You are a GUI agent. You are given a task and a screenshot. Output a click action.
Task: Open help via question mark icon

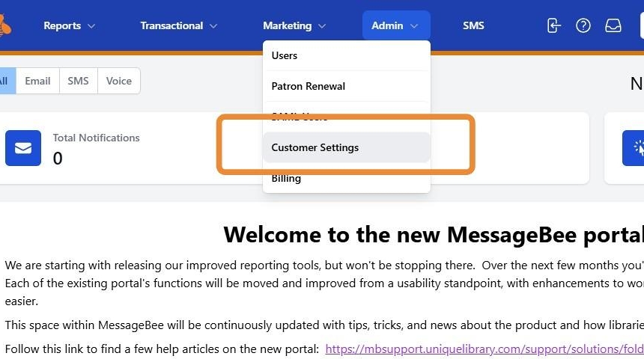[583, 25]
